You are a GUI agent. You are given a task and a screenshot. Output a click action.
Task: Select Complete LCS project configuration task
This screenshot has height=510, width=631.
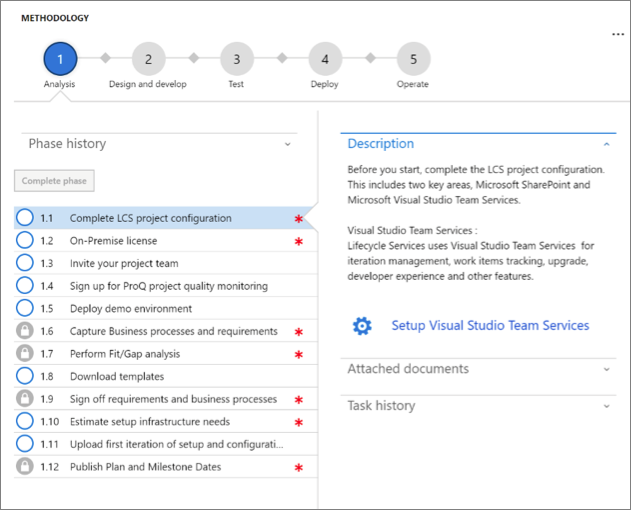(x=151, y=218)
